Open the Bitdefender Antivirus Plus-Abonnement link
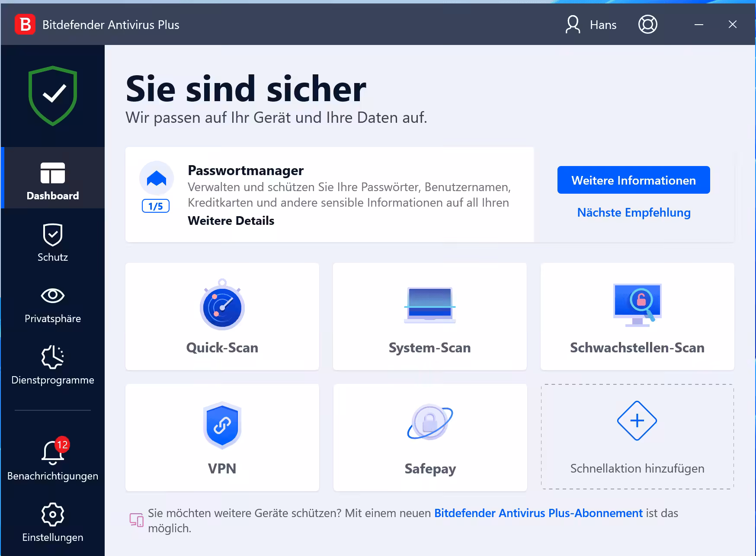756x556 pixels. 538,513
